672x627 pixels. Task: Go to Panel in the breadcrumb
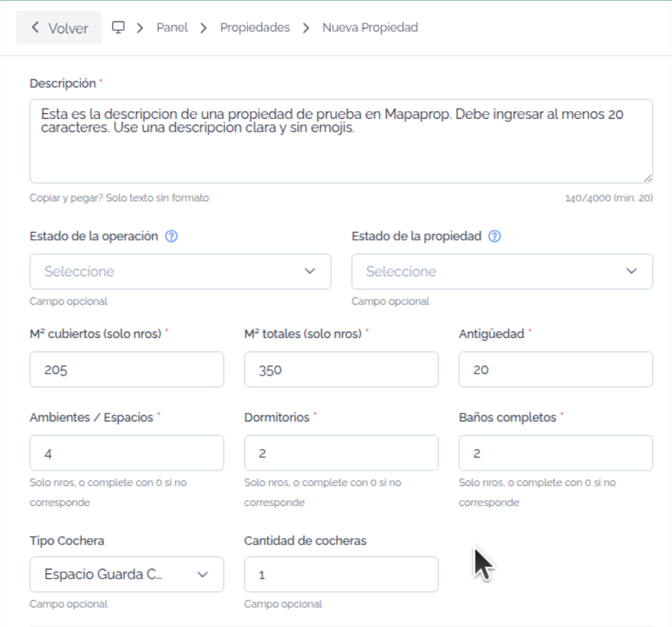click(x=172, y=28)
